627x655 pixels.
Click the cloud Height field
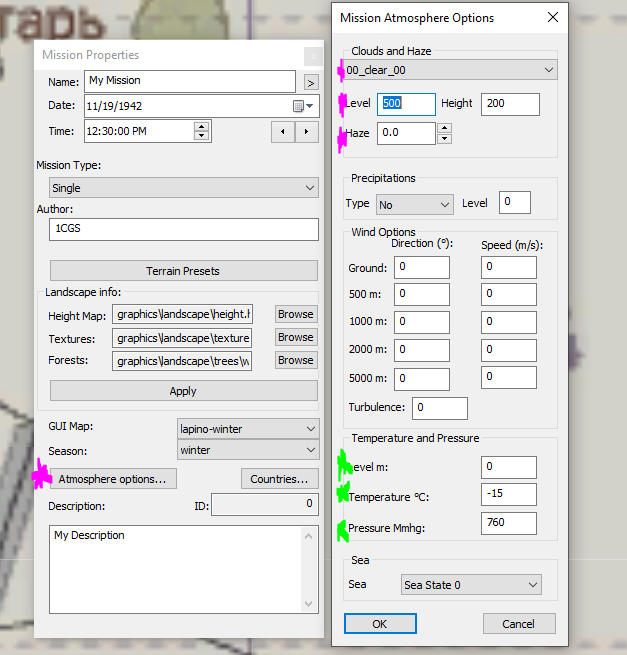tap(510, 104)
